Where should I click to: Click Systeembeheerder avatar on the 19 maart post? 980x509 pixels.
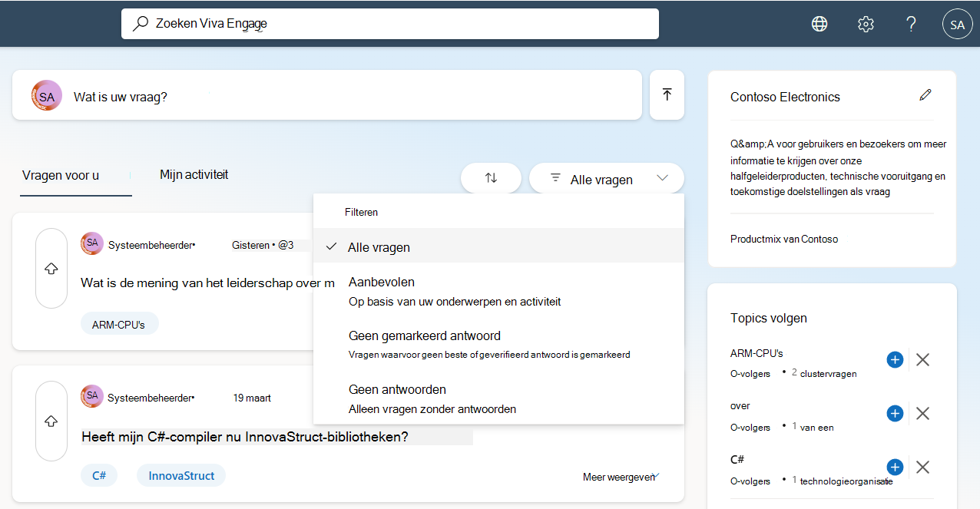(91, 396)
